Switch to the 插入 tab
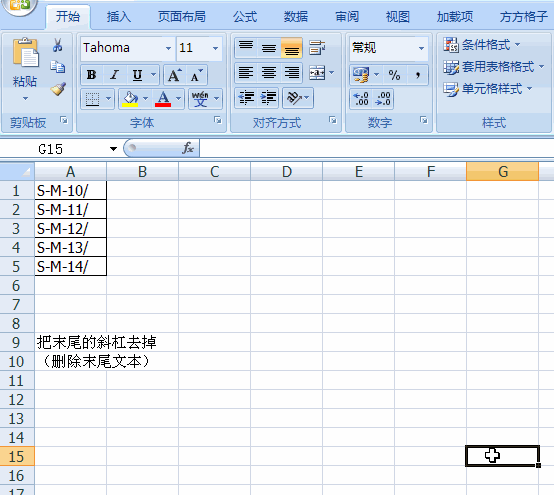 [119, 17]
